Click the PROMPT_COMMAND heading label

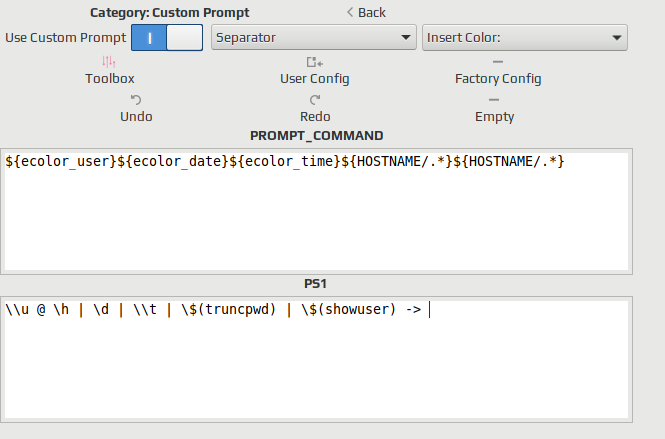(x=316, y=136)
